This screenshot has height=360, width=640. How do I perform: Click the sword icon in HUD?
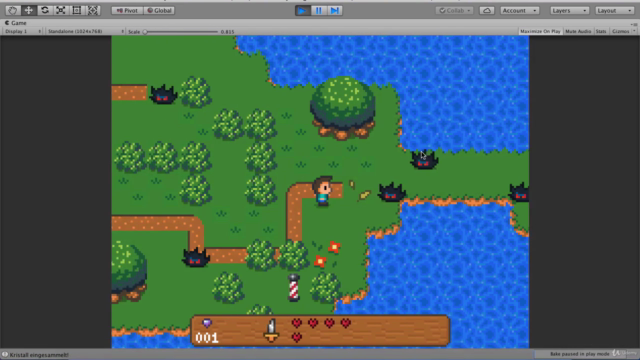tap(271, 331)
